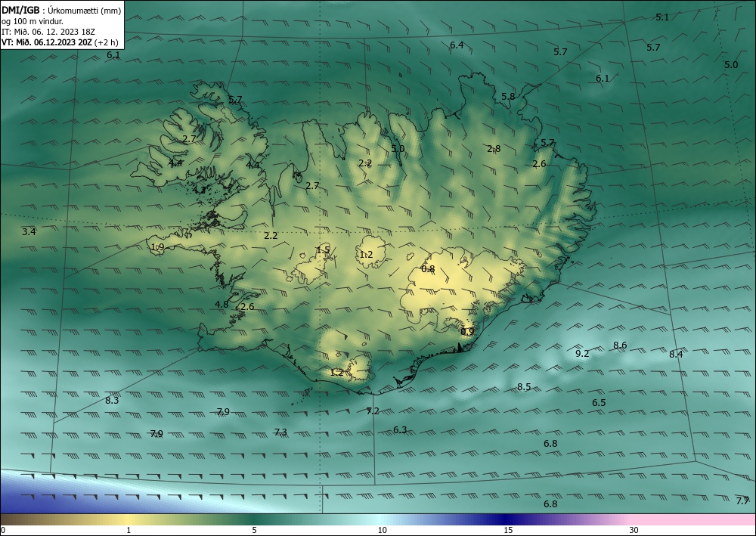Click the 'DMI/IGB : Úrkomumætti (mm)' title line

(61, 11)
